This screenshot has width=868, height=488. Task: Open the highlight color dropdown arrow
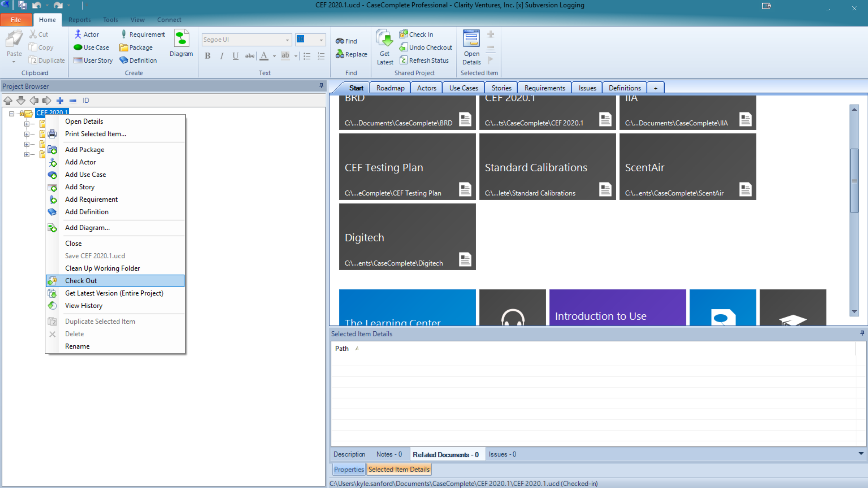point(296,56)
